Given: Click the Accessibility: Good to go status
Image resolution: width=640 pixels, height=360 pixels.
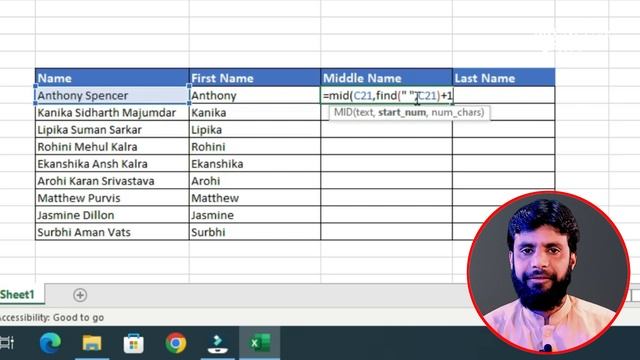Looking at the screenshot, I should coord(52,317).
